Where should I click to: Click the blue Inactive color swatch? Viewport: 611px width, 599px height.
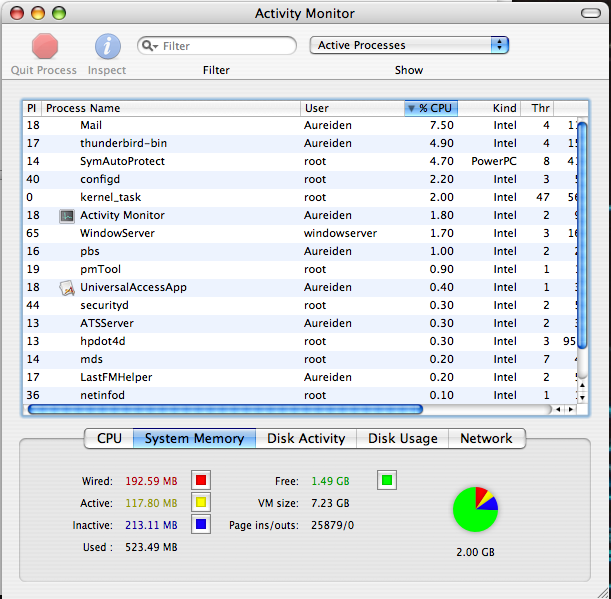[x=201, y=524]
